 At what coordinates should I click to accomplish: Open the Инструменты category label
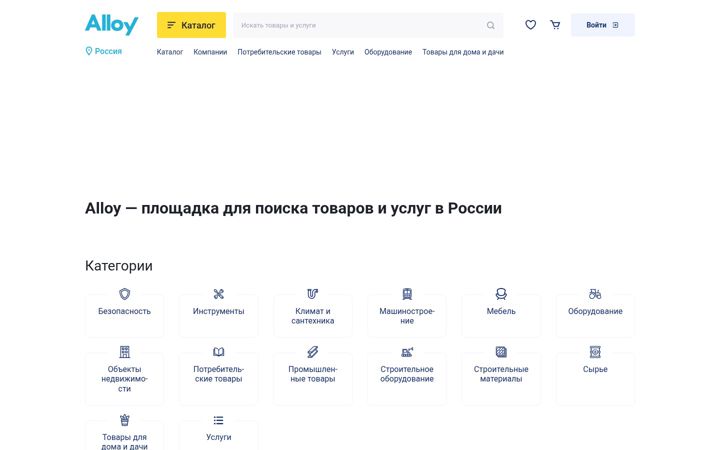(219, 311)
